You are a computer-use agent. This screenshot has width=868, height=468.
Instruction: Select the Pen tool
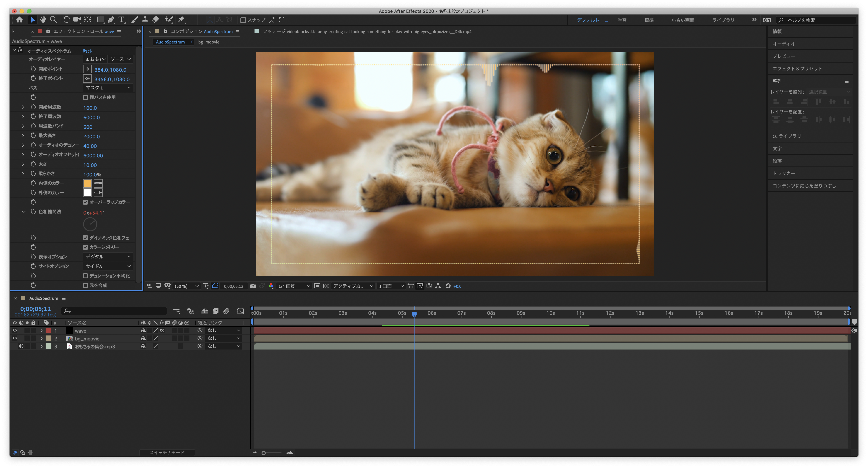click(x=111, y=20)
